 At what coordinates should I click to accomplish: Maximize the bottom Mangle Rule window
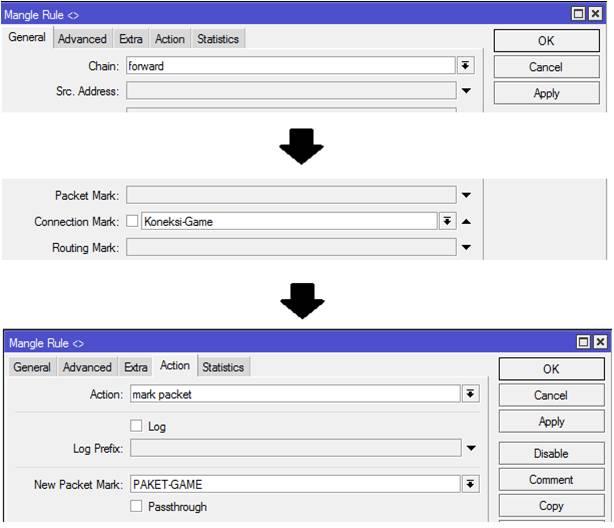click(583, 342)
